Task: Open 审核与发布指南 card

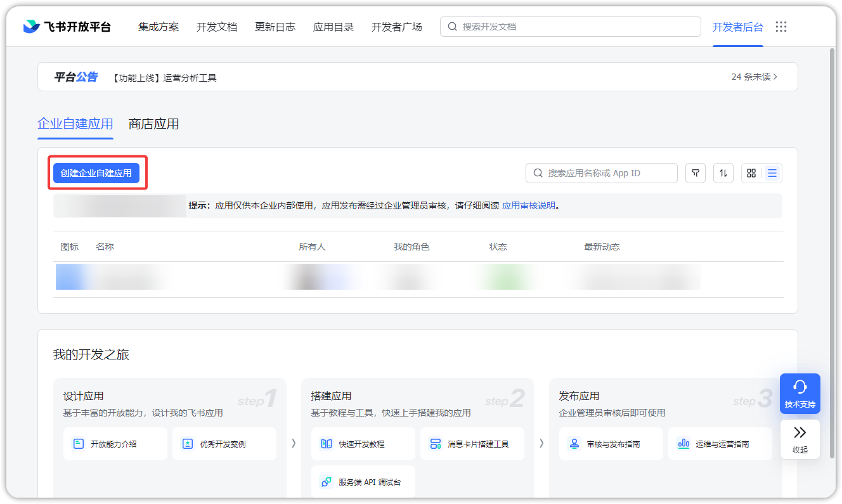Action: coord(611,444)
